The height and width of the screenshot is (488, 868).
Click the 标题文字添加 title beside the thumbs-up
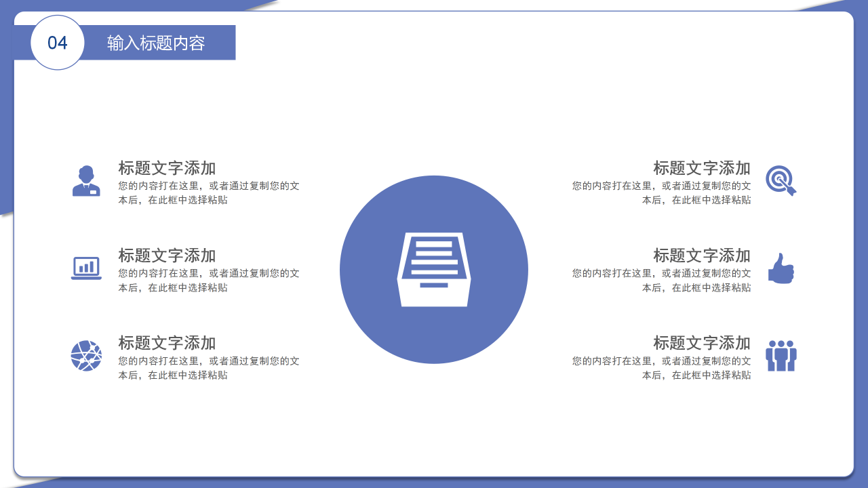pos(702,256)
